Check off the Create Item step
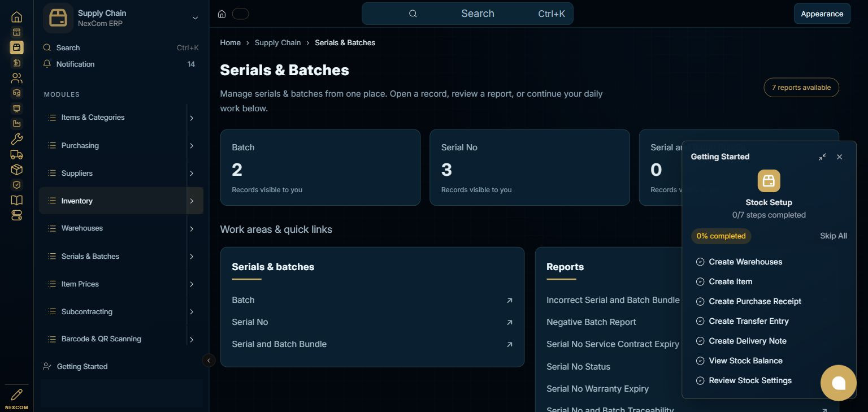Image resolution: width=868 pixels, height=412 pixels. click(700, 281)
